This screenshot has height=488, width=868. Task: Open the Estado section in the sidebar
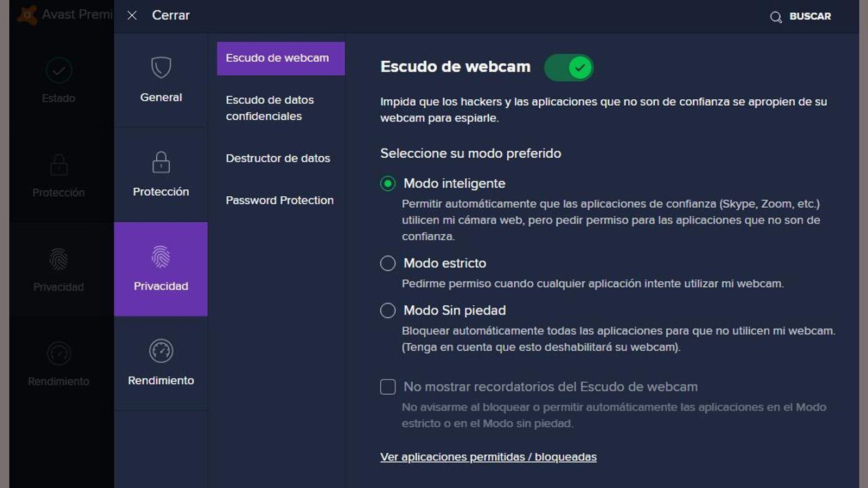58,81
